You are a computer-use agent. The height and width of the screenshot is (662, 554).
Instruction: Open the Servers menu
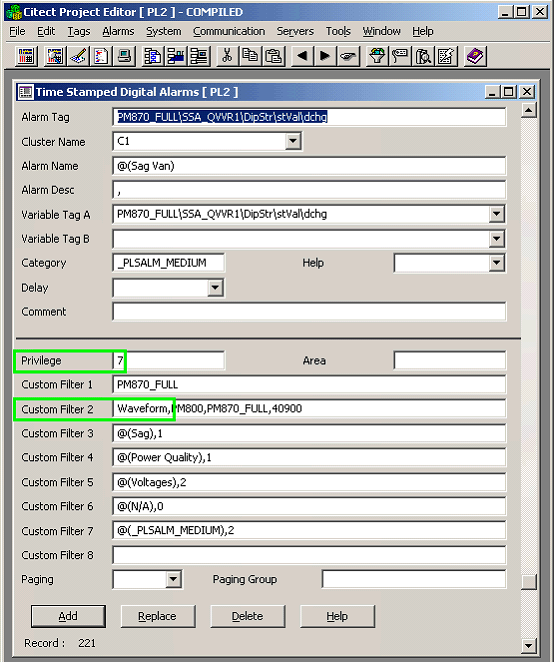coord(295,31)
